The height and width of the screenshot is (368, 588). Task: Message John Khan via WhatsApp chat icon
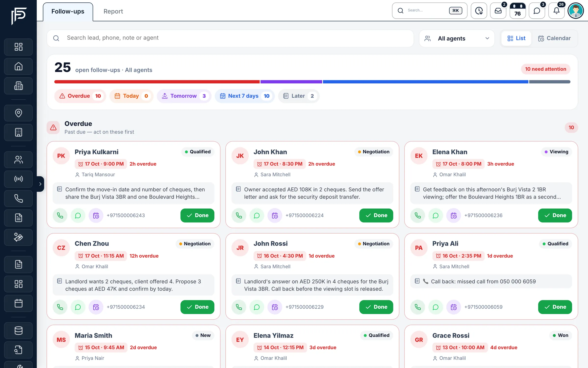[257, 215]
